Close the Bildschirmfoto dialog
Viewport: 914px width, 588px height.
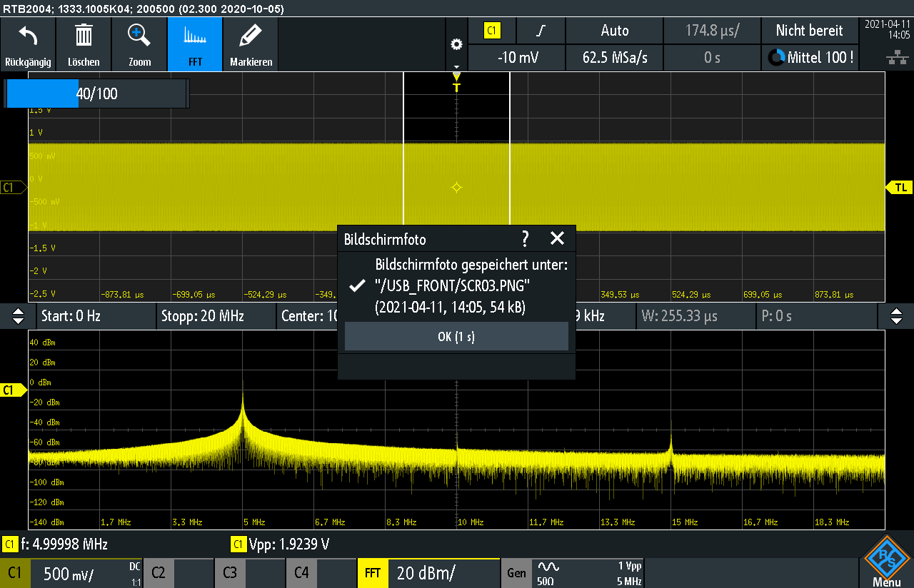(x=557, y=238)
